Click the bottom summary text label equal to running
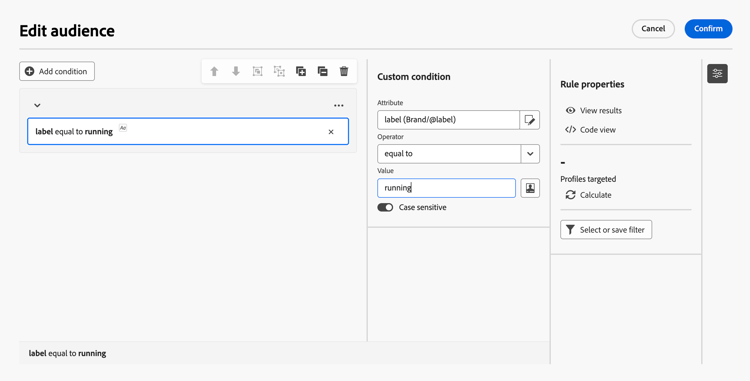The width and height of the screenshot is (750, 381). 67,353
